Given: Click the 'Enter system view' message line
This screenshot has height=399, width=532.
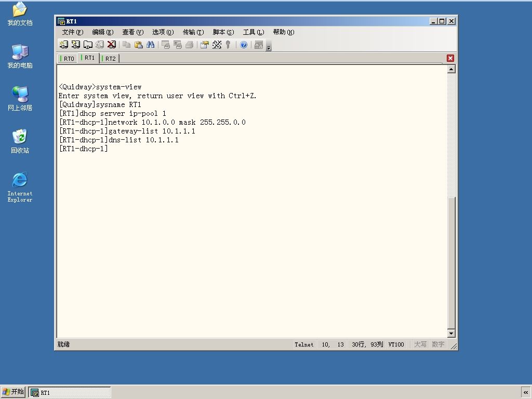Looking at the screenshot, I should [157, 96].
